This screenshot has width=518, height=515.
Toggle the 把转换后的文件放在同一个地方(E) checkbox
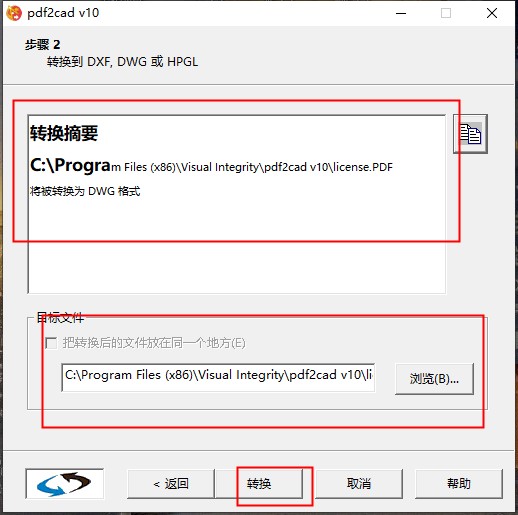click(x=51, y=343)
